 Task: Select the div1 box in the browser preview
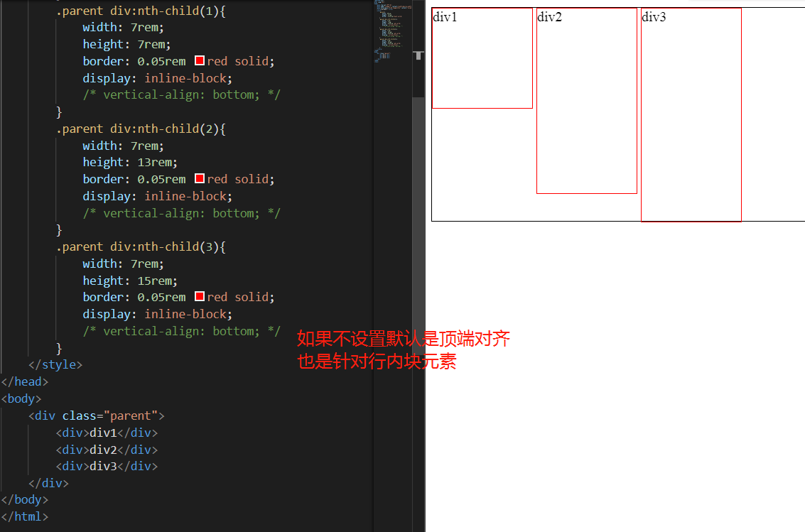tap(482, 58)
